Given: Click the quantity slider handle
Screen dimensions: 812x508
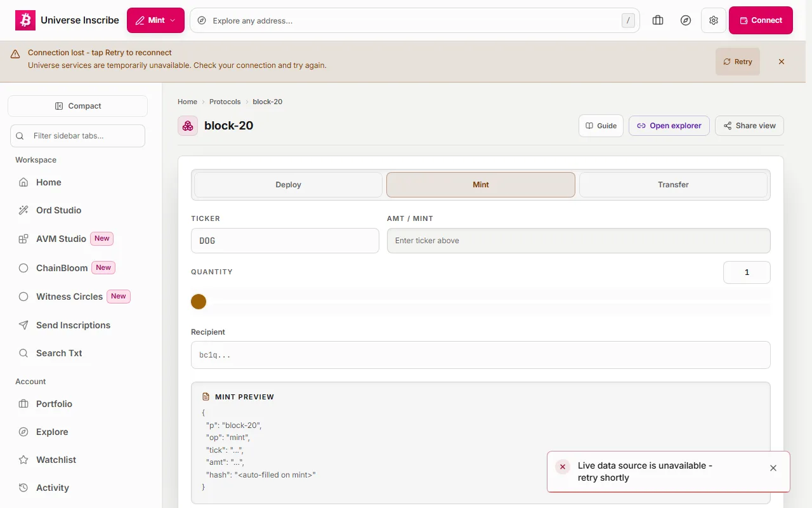Looking at the screenshot, I should tap(199, 302).
